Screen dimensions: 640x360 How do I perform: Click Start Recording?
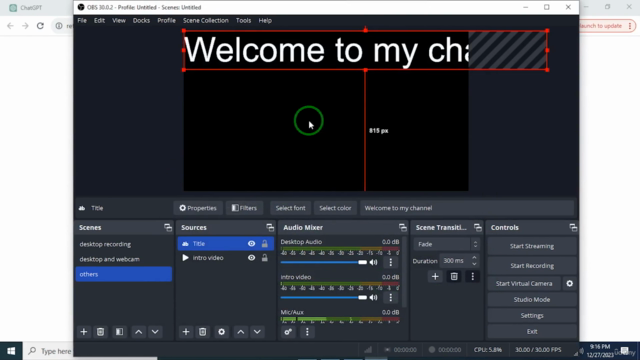click(x=532, y=266)
